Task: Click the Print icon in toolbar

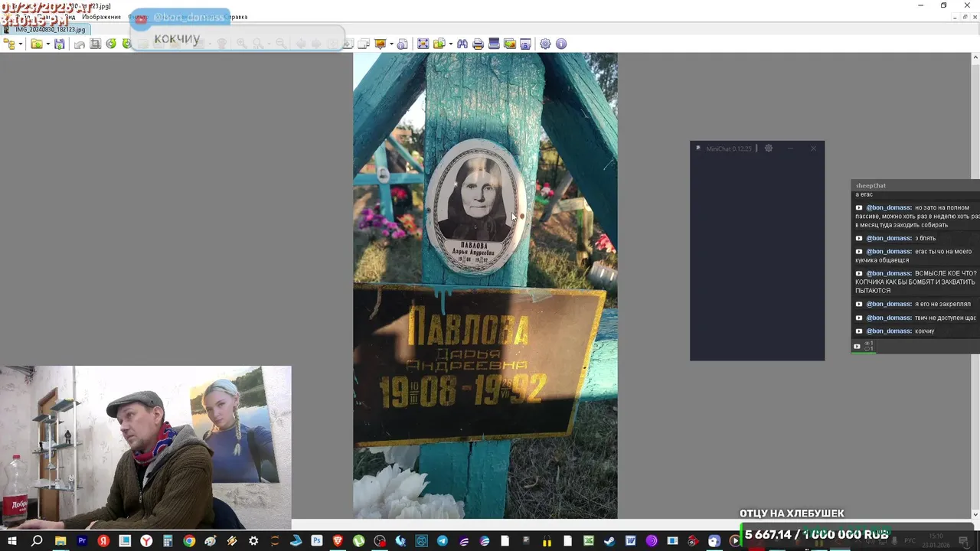Action: pyautogui.click(x=478, y=44)
